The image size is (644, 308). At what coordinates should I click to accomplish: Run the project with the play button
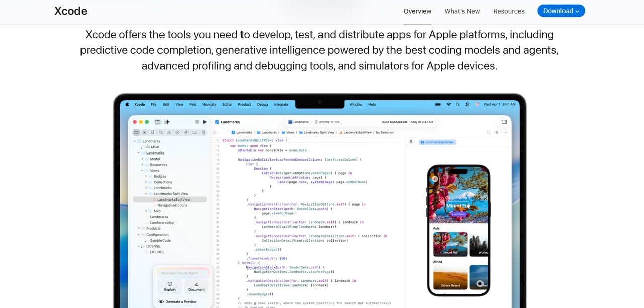[205, 122]
